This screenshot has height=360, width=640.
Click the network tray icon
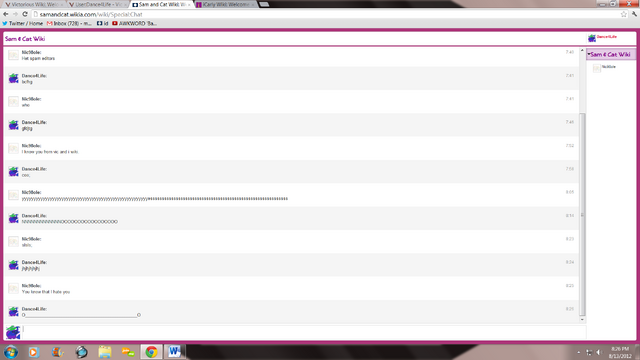589,352
